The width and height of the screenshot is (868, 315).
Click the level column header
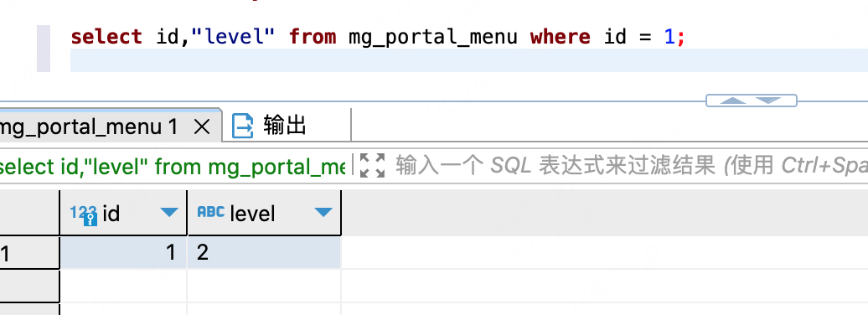pos(264,213)
